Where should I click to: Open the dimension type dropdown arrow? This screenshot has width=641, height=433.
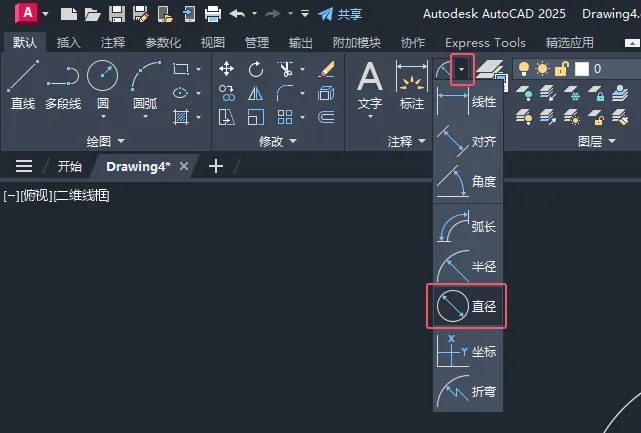click(462, 70)
